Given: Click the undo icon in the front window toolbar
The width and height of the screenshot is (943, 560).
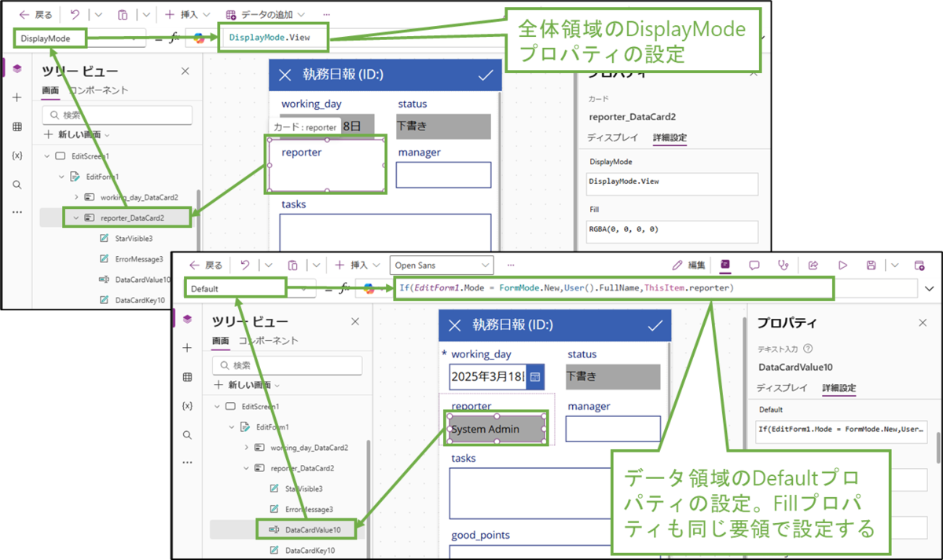Looking at the screenshot, I should pyautogui.click(x=245, y=265).
